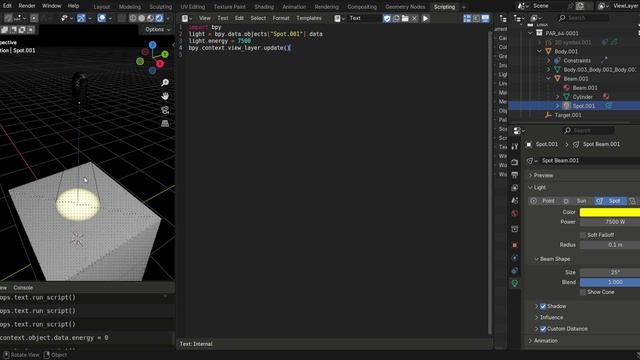Click the pan hand icon in the viewport

(x=165, y=96)
